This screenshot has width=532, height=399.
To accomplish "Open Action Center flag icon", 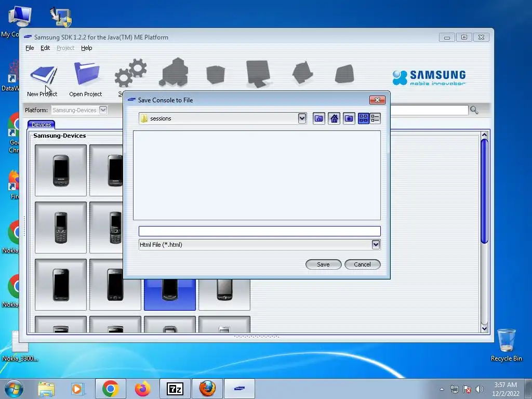I will [x=467, y=389].
